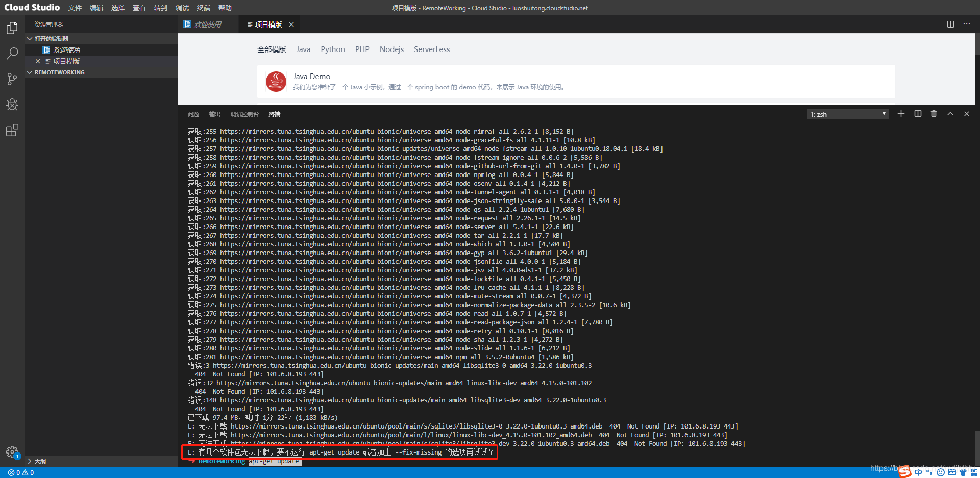Click the 资源管理器 panel title
The width and height of the screenshot is (980, 478).
pyautogui.click(x=48, y=24)
